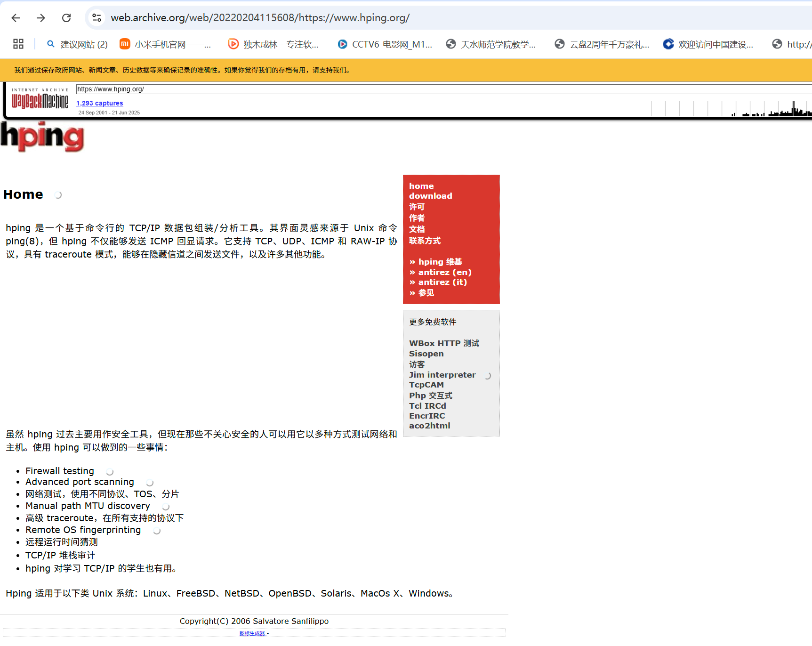This screenshot has width=812, height=646.
Task: Click the 远程运行时间猜测 list item
Action: click(62, 542)
